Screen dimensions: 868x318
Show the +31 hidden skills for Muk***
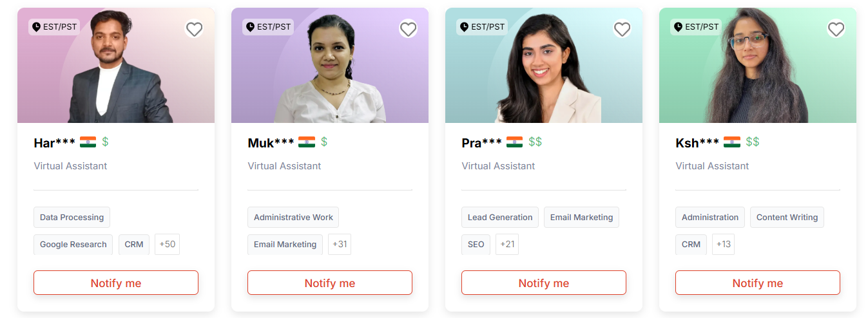tap(340, 245)
